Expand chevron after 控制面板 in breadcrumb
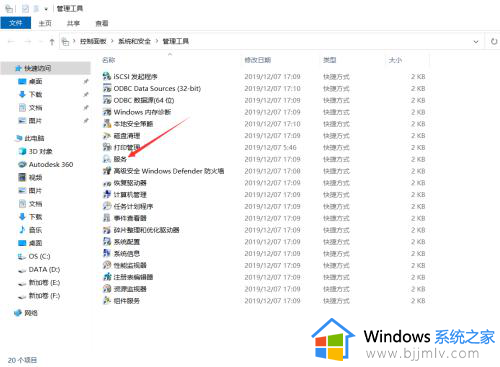Screen dimensions: 500x367 (112, 41)
